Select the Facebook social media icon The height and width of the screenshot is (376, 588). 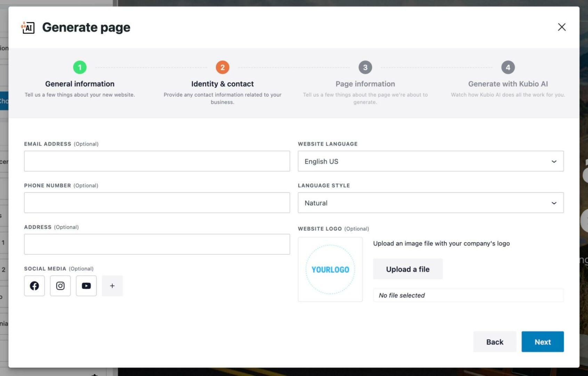click(34, 285)
